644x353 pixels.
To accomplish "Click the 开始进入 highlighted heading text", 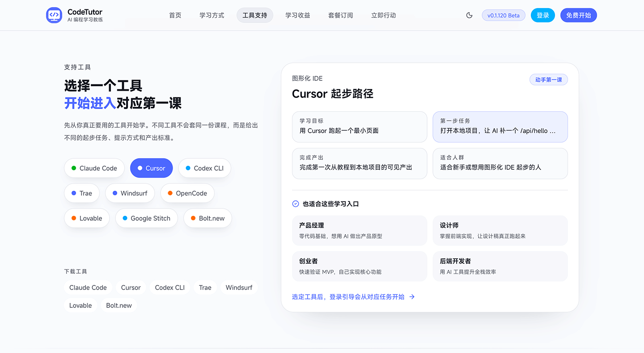I will [x=90, y=103].
